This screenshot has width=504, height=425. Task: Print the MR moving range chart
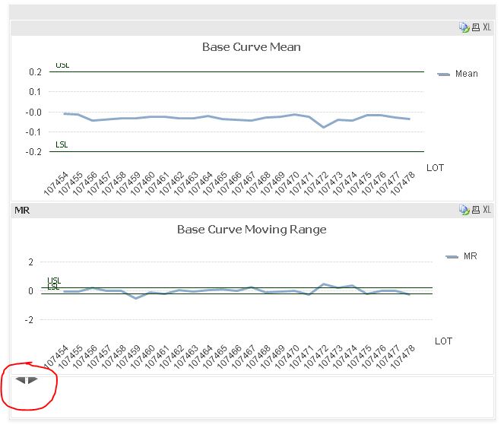[x=476, y=210]
